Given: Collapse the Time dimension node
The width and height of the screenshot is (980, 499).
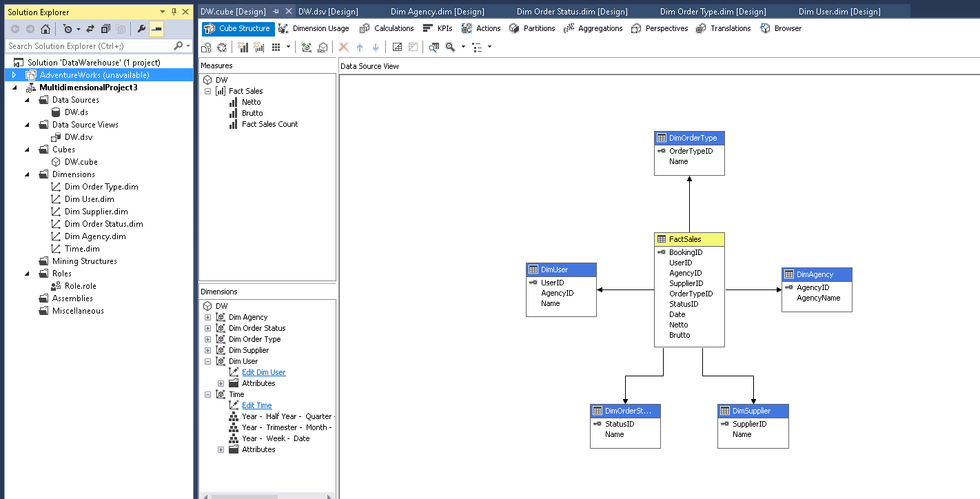Looking at the screenshot, I should point(207,394).
